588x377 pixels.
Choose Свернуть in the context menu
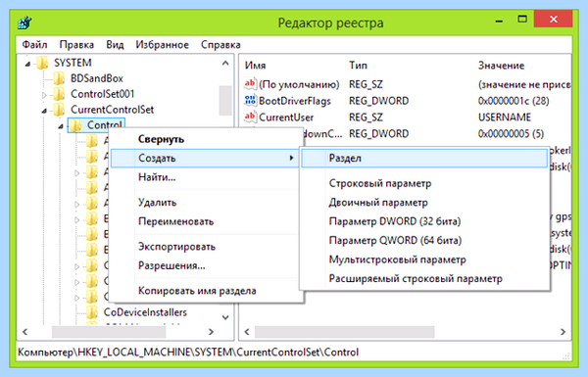tap(206, 139)
